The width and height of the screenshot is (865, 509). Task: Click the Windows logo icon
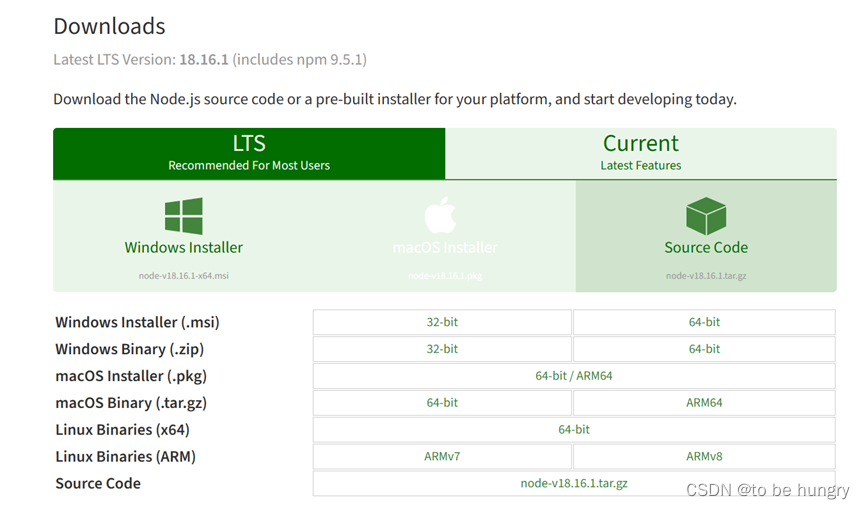click(x=184, y=216)
